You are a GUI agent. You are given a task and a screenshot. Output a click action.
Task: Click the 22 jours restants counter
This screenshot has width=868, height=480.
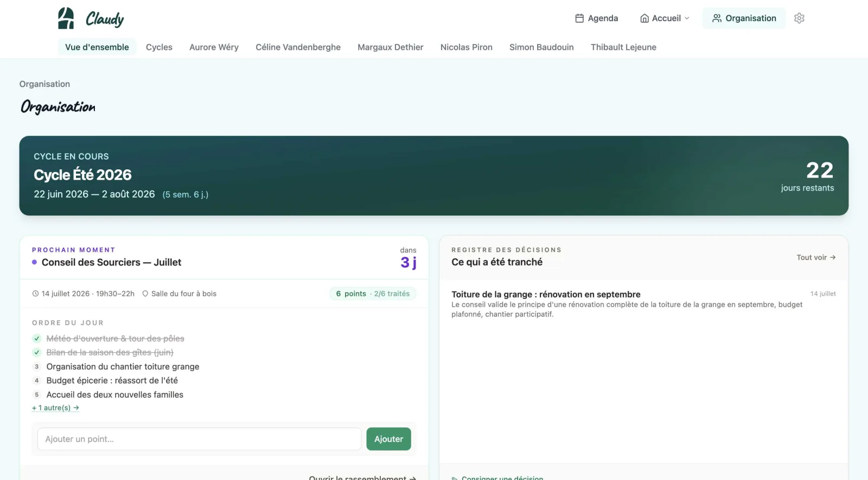point(808,176)
